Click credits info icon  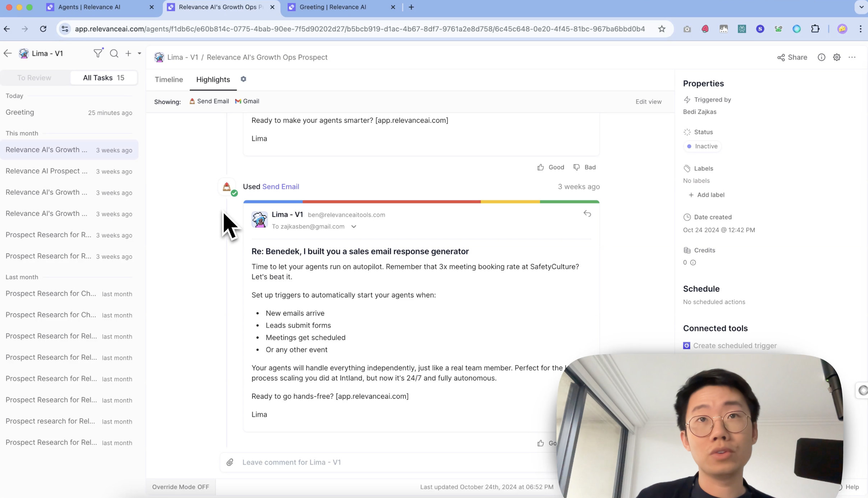click(693, 262)
